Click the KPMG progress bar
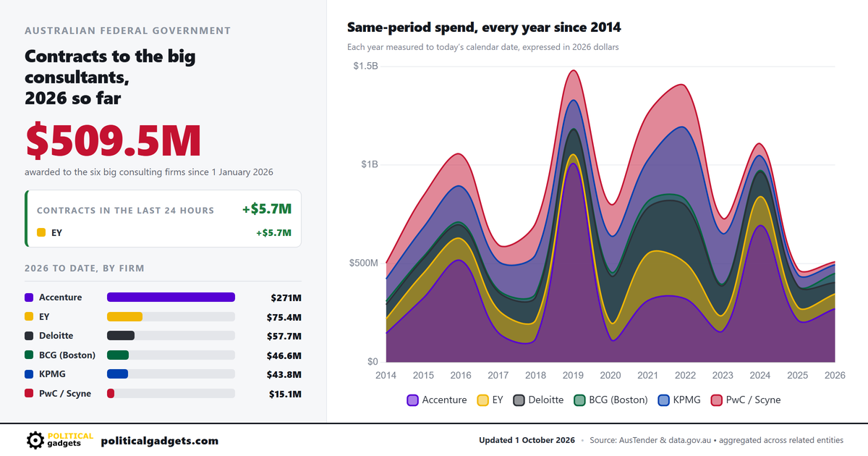 171,374
